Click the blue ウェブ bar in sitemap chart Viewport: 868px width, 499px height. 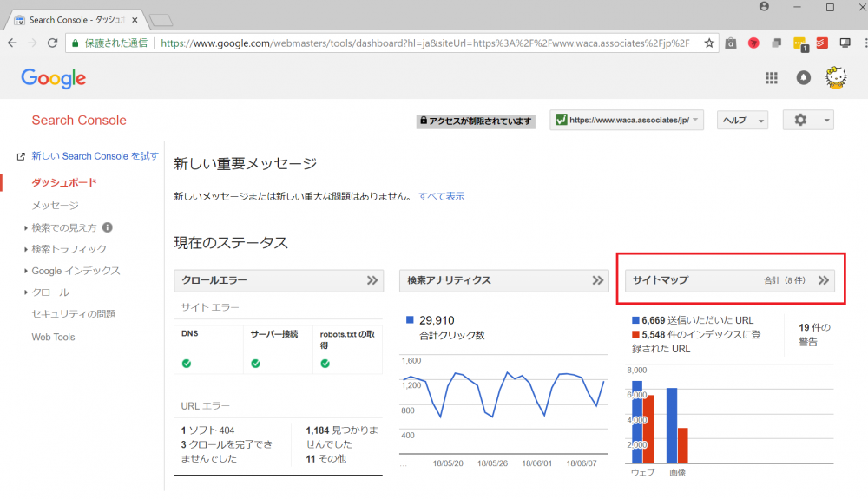pyautogui.click(x=637, y=422)
